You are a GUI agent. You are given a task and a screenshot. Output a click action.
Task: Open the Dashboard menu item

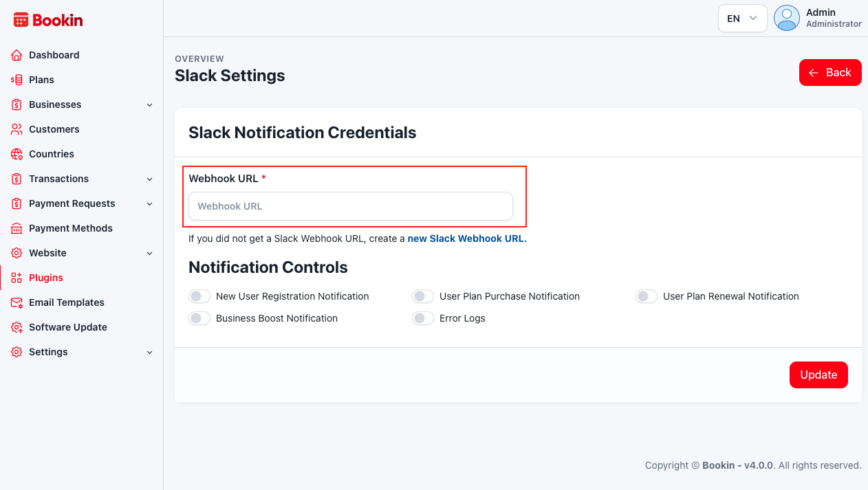[x=82, y=55]
